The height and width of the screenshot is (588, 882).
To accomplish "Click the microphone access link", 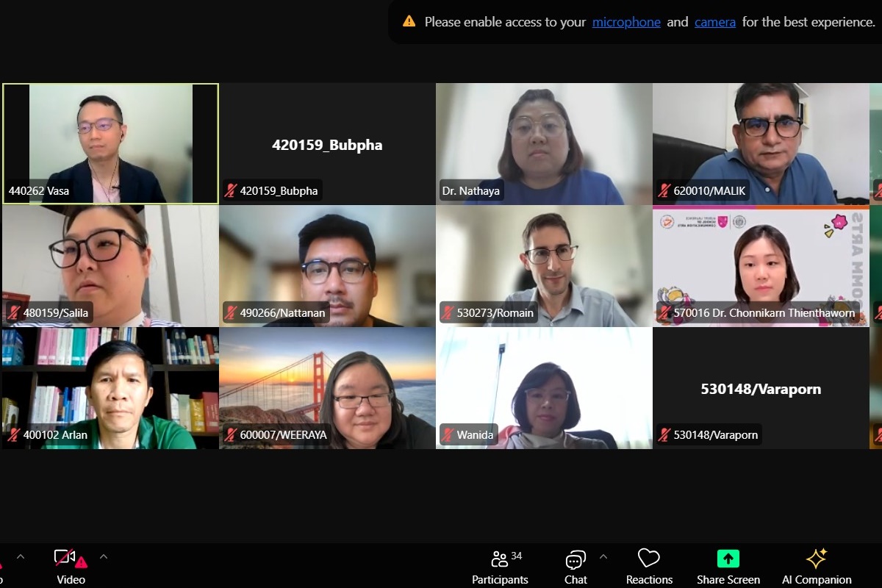I will [x=626, y=22].
